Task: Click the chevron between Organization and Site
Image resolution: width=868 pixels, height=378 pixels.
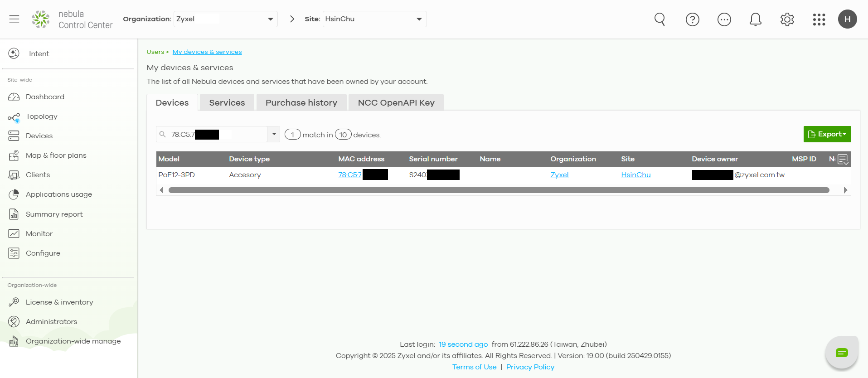Action: (292, 19)
